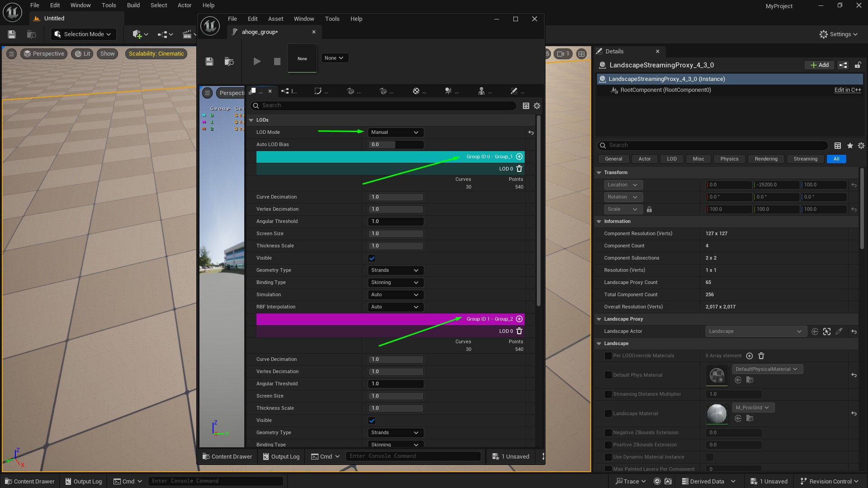Viewport: 868px width, 488px height.
Task: Click the landscape actor eyedropper picker icon
Action: click(839, 332)
